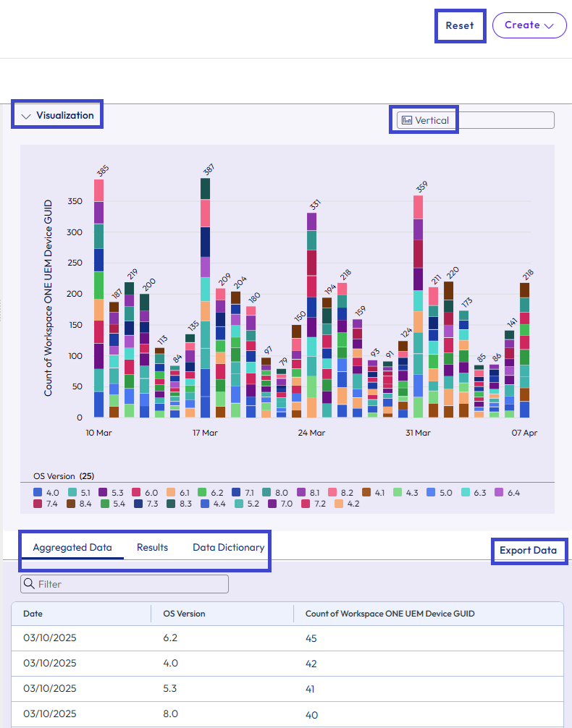Toggle legend swatch for OS version 6.0
572x728 pixels.
(x=136, y=492)
